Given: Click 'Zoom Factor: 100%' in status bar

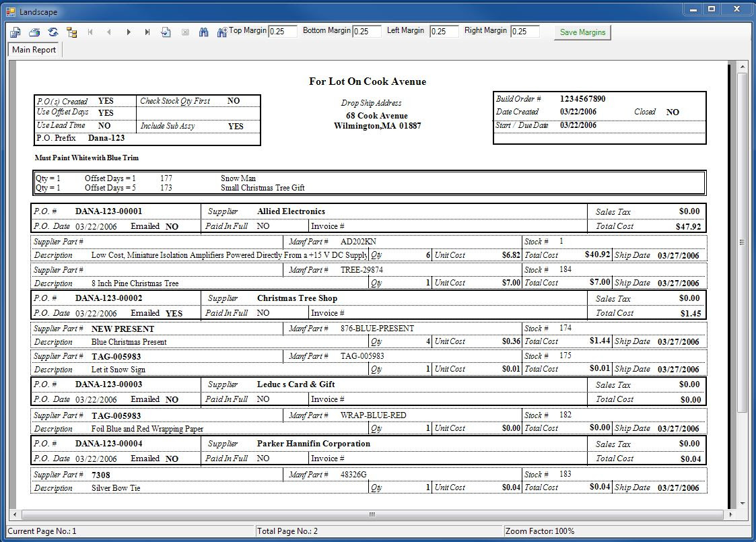Looking at the screenshot, I should pos(540,531).
